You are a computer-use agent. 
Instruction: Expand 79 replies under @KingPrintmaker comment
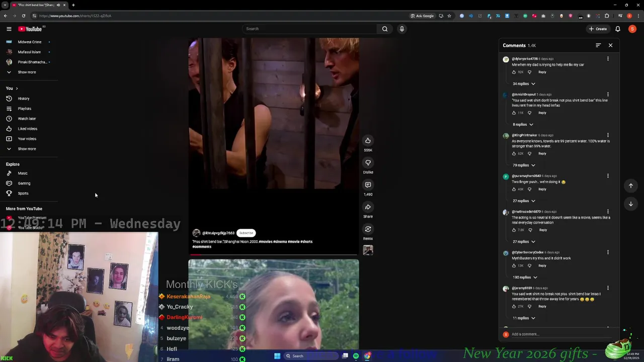coord(524,165)
